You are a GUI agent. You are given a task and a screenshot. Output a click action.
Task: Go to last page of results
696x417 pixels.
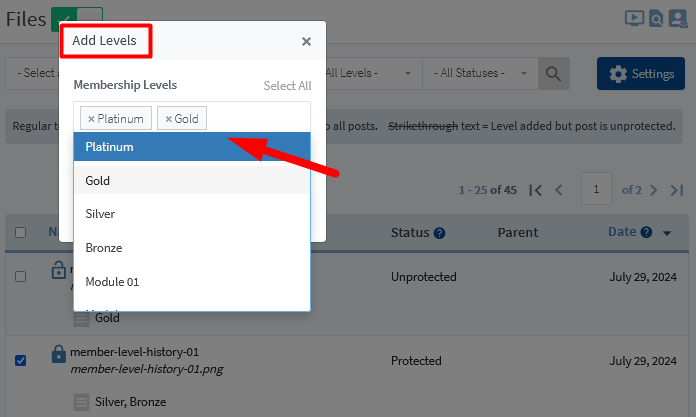tap(677, 191)
